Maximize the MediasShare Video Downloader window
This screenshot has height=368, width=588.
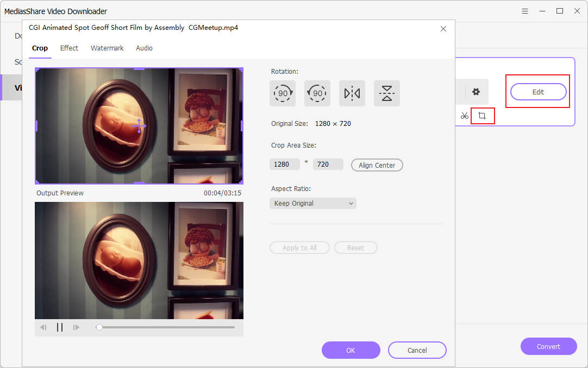click(x=560, y=11)
